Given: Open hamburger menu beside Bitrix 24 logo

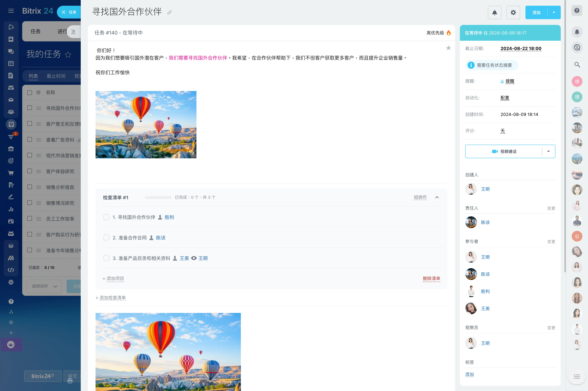Looking at the screenshot, I should pyautogui.click(x=11, y=11).
